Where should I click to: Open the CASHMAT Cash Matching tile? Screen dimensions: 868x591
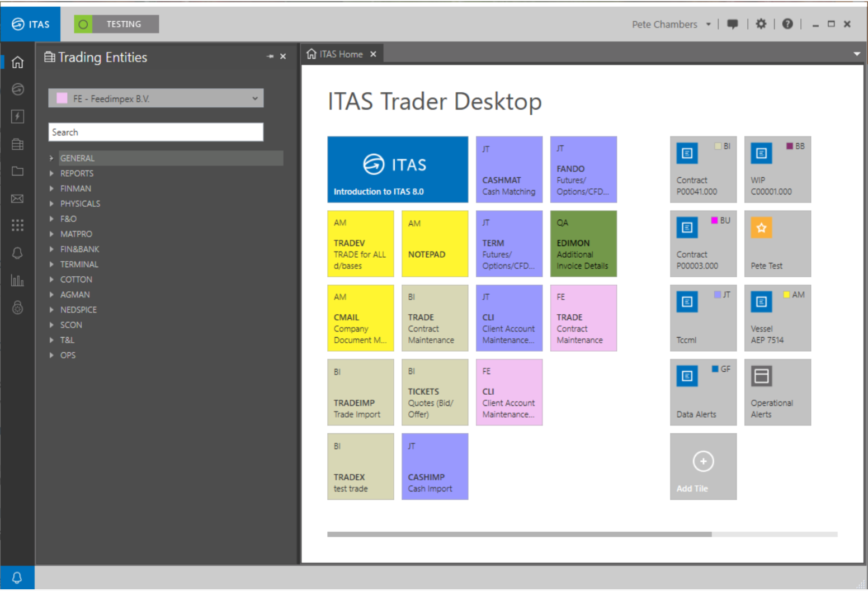click(x=509, y=169)
